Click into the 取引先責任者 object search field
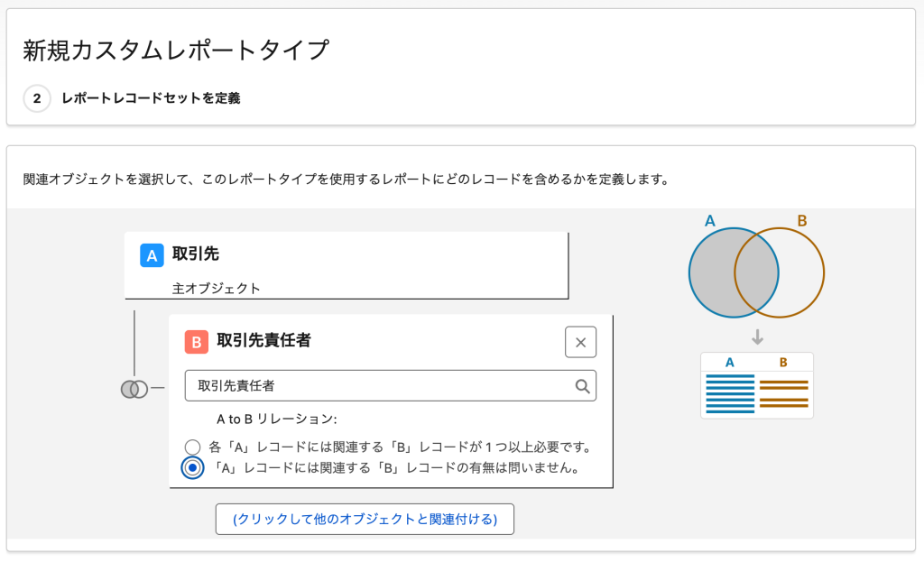 (379, 386)
